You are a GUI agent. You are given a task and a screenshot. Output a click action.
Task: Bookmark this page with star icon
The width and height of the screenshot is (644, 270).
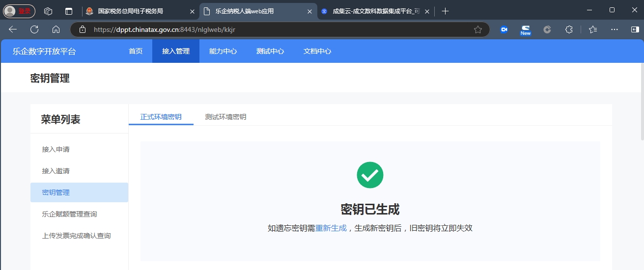(477, 29)
